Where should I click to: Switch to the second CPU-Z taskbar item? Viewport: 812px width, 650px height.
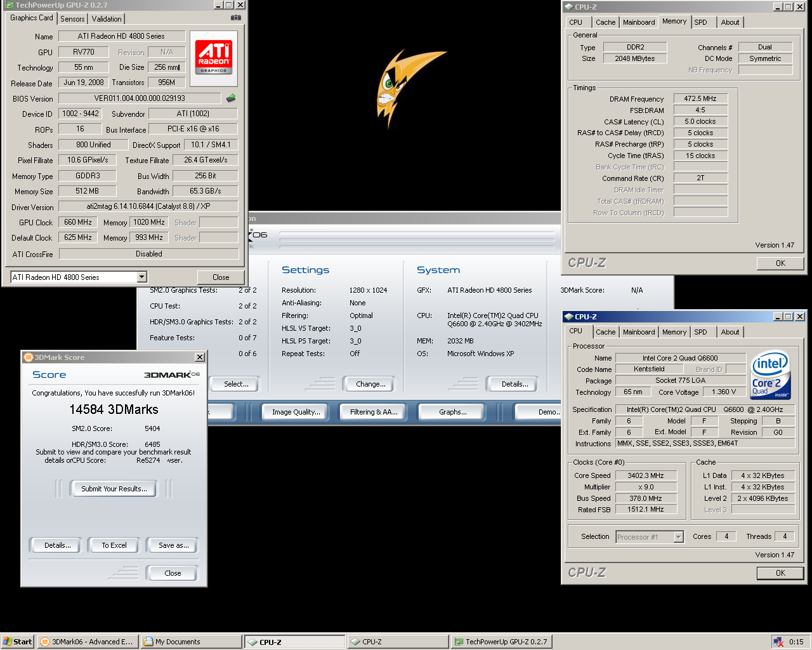coord(398,642)
